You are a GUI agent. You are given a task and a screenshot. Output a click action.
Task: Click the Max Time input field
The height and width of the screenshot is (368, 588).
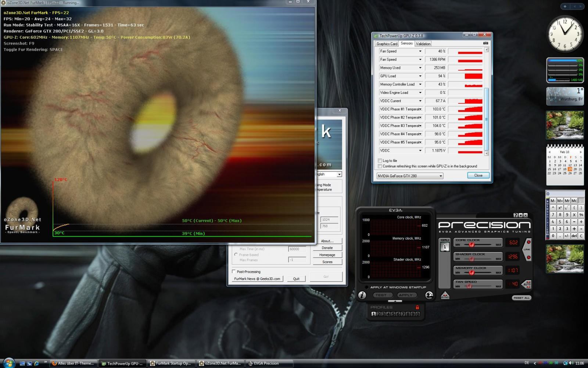(x=297, y=249)
